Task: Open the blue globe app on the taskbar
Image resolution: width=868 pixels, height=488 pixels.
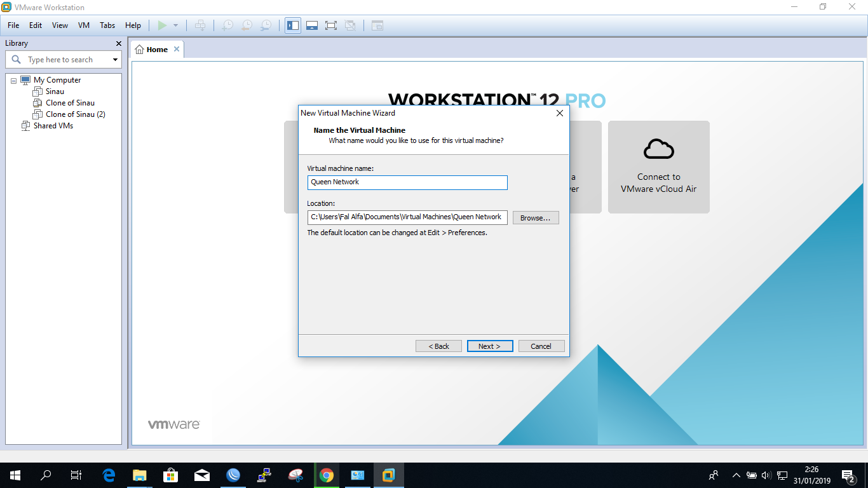Action: (x=233, y=475)
